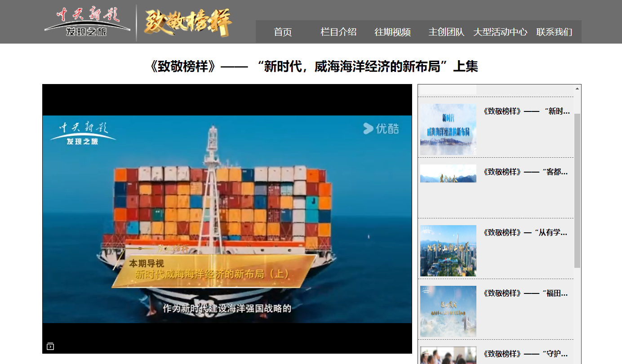Open link 《致敬榜样》——“福田...
The image size is (622, 364).
point(525,293)
